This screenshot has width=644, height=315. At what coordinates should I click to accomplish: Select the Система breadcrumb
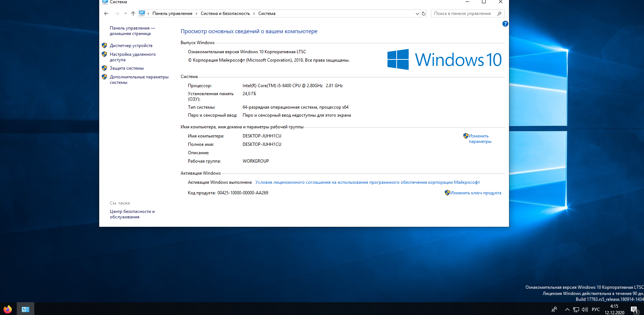click(x=267, y=13)
